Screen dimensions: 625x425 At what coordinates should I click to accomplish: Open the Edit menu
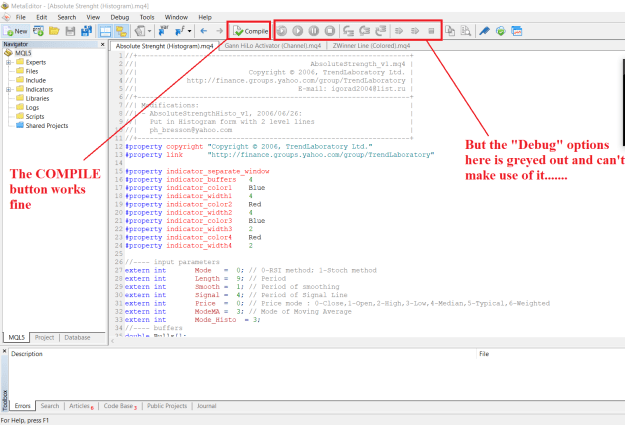coord(41,18)
